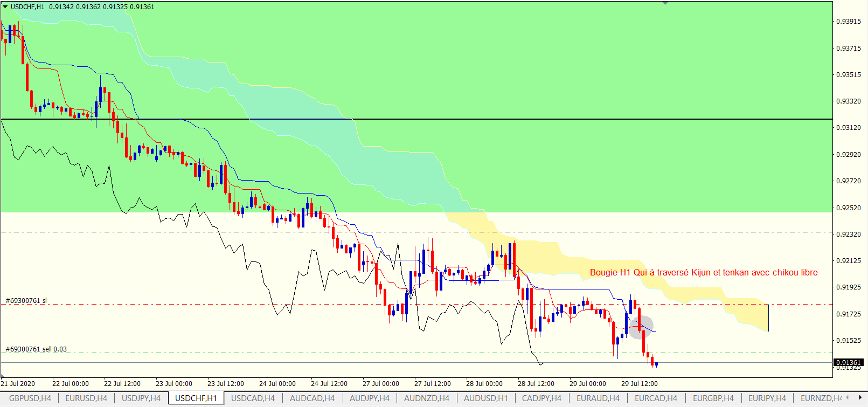Click the 0.93320 price scale label
Image resolution: width=868 pixels, height=407 pixels.
[x=848, y=101]
